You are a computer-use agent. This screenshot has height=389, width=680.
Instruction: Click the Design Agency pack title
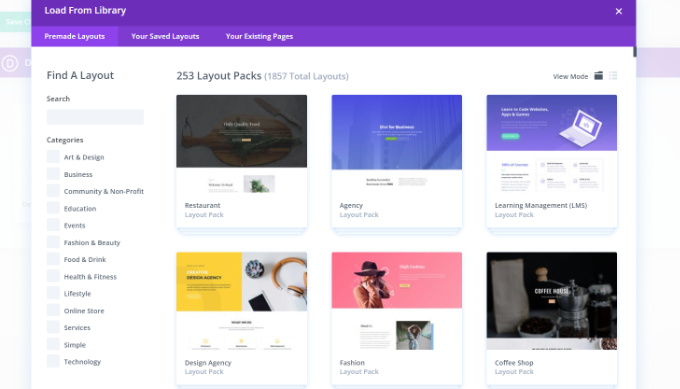pos(208,363)
